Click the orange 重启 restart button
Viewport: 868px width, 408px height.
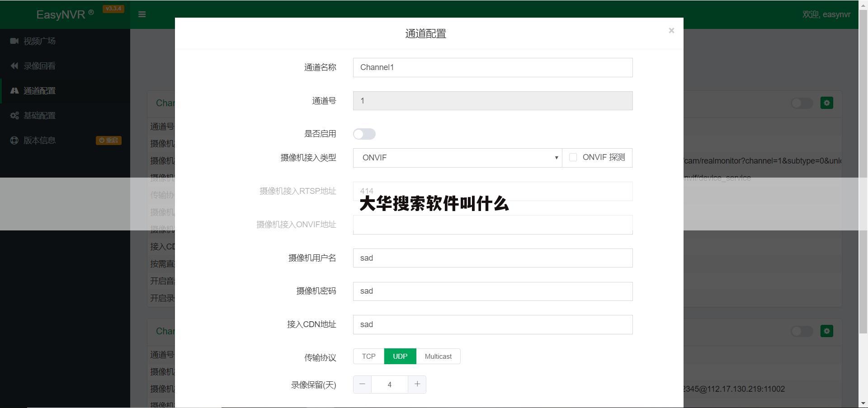108,141
